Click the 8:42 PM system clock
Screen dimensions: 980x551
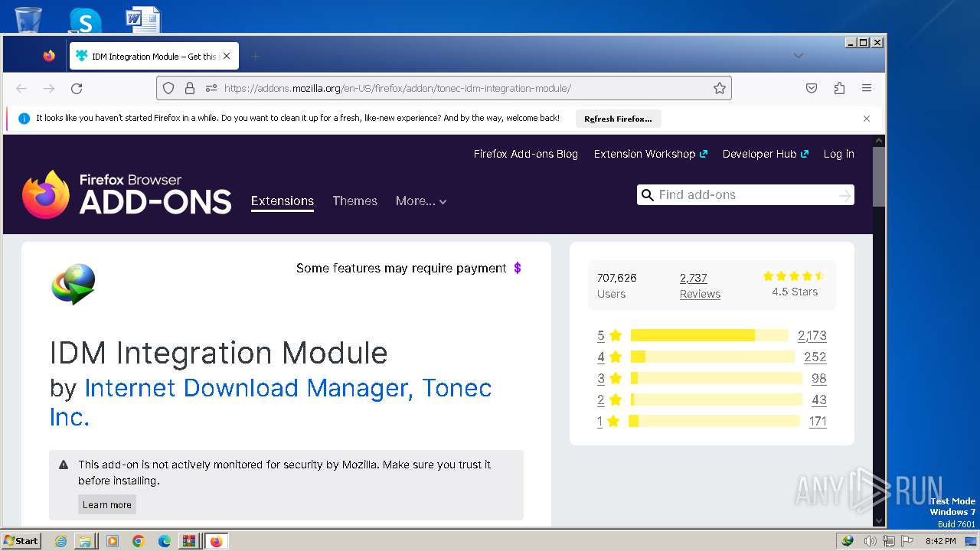[x=940, y=541]
